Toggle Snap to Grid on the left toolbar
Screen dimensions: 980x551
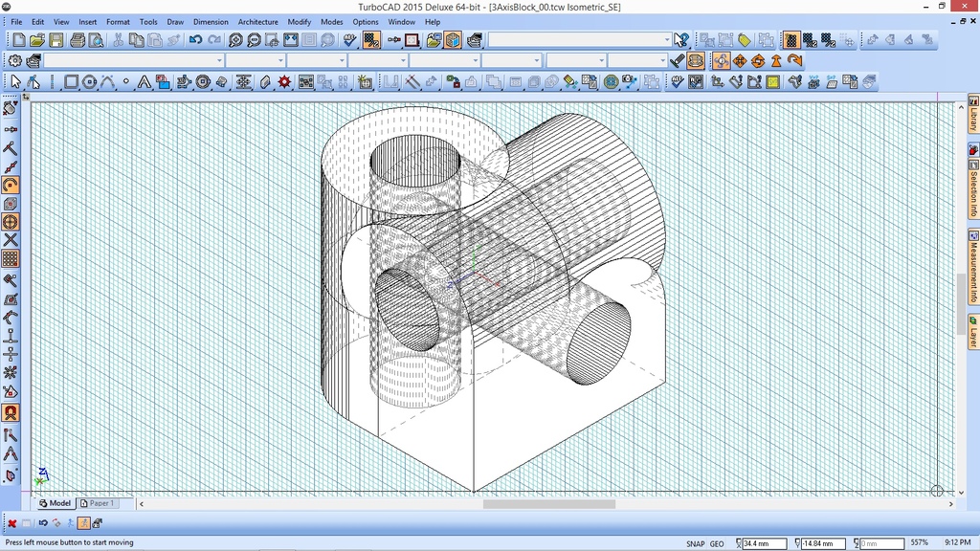click(11, 257)
